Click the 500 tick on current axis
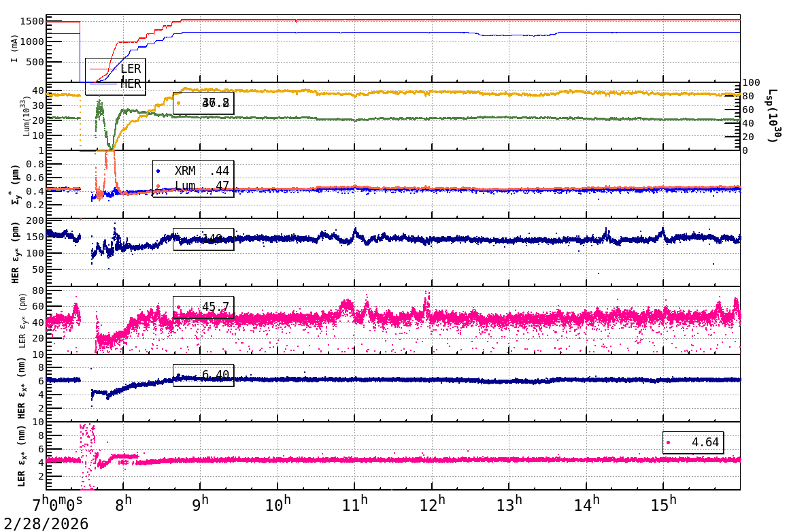789x532 pixels. (x=35, y=63)
